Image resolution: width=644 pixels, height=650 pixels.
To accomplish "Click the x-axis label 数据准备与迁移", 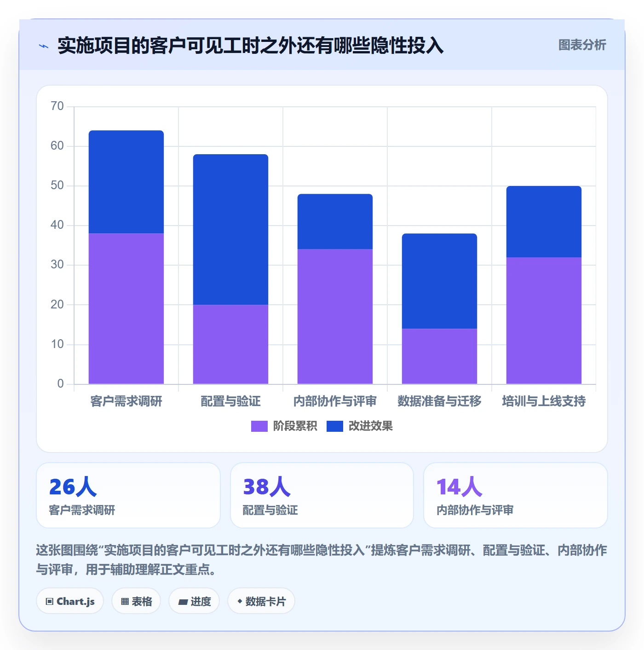I will tap(439, 401).
